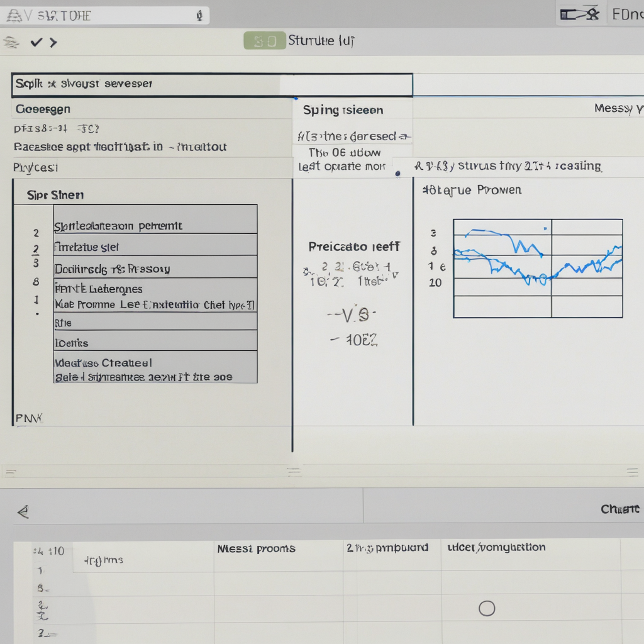
Task: Click the 'Preicaeto ieeff' heading
Action: (354, 247)
